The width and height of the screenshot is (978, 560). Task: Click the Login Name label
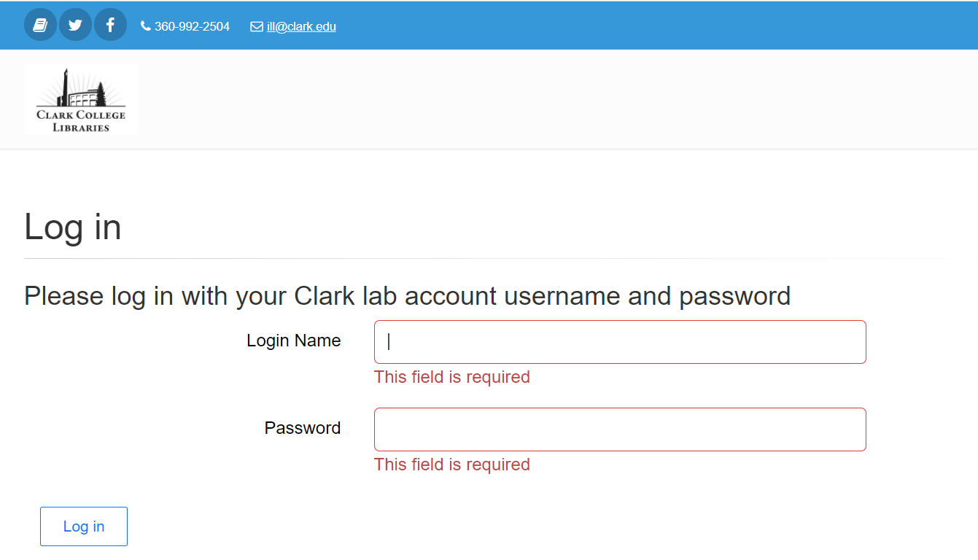(294, 341)
